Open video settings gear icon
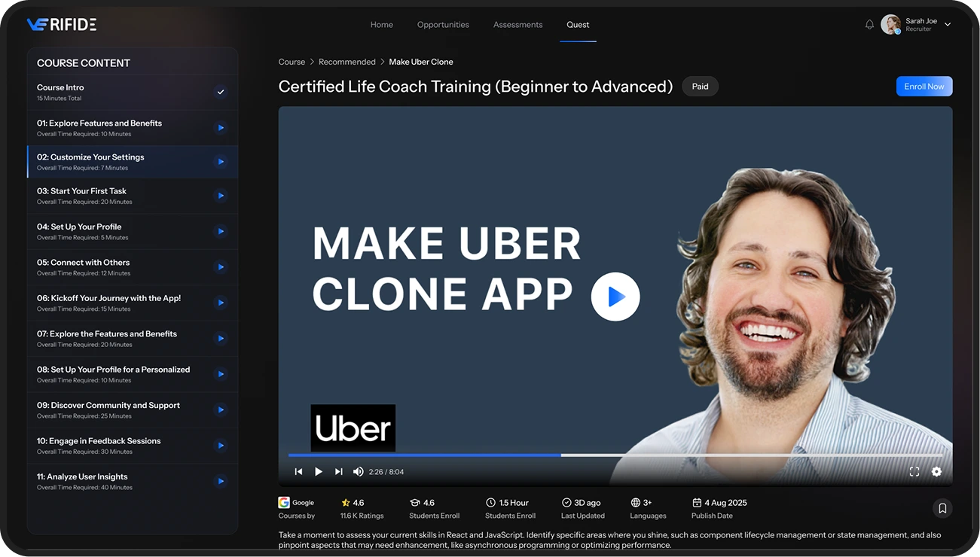The width and height of the screenshot is (980, 557). click(x=936, y=472)
